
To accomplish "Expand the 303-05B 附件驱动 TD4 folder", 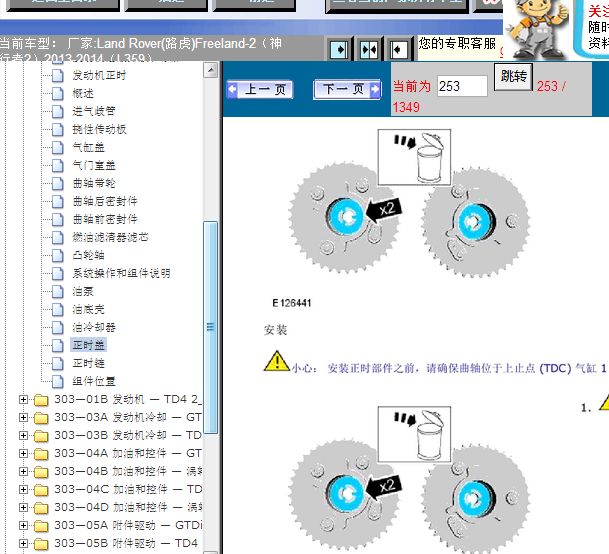I will coord(23,543).
